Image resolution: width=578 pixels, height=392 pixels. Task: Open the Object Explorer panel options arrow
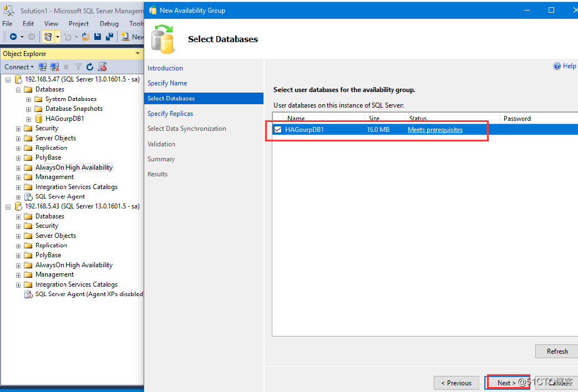click(x=138, y=53)
